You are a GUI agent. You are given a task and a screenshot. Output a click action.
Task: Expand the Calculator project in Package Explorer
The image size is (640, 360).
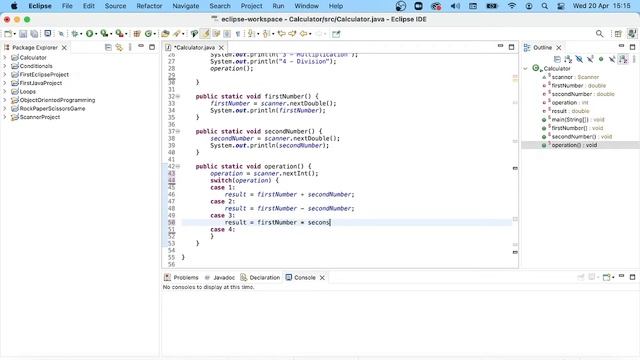(5, 58)
